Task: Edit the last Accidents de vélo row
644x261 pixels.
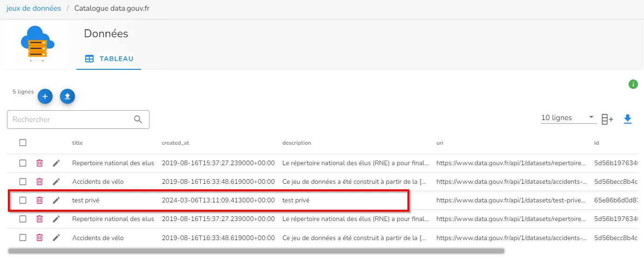Action: coord(56,237)
